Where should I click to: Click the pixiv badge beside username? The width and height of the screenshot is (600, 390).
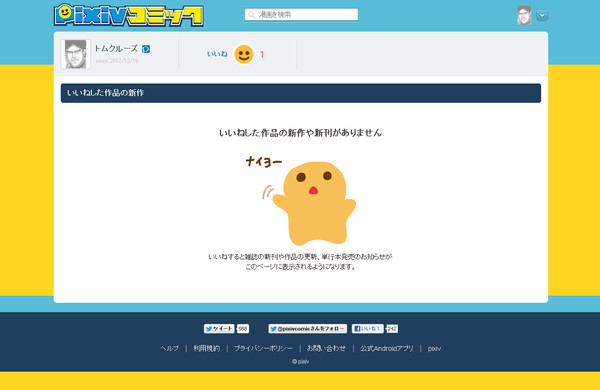tap(146, 49)
